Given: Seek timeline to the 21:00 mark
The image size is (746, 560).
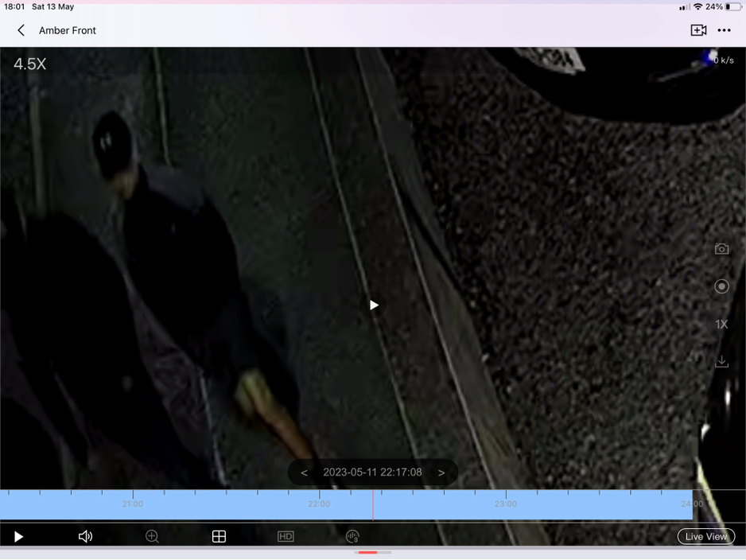Looking at the screenshot, I should pos(133,504).
